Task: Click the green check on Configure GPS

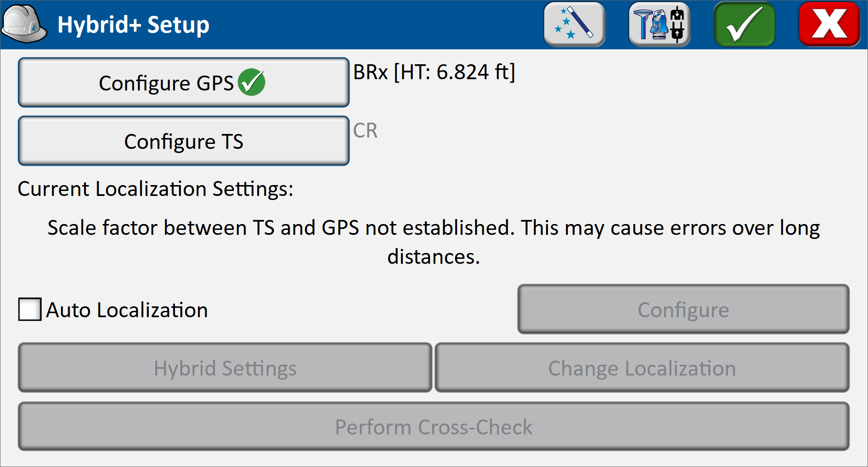Action: 251,82
